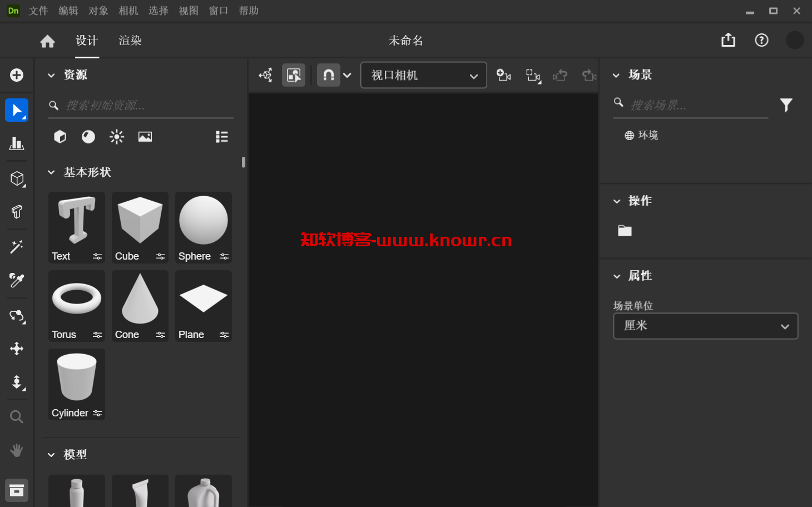Select the 3D text extrude tool
The height and width of the screenshot is (507, 812).
point(17,212)
